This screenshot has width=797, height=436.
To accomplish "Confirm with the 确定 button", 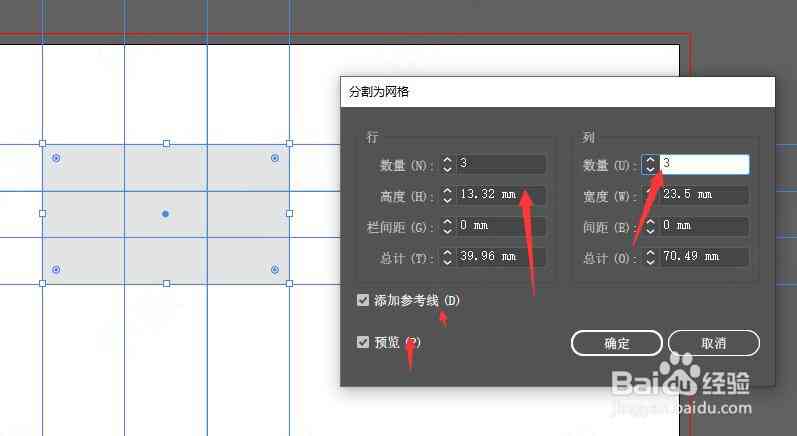I will (x=617, y=343).
